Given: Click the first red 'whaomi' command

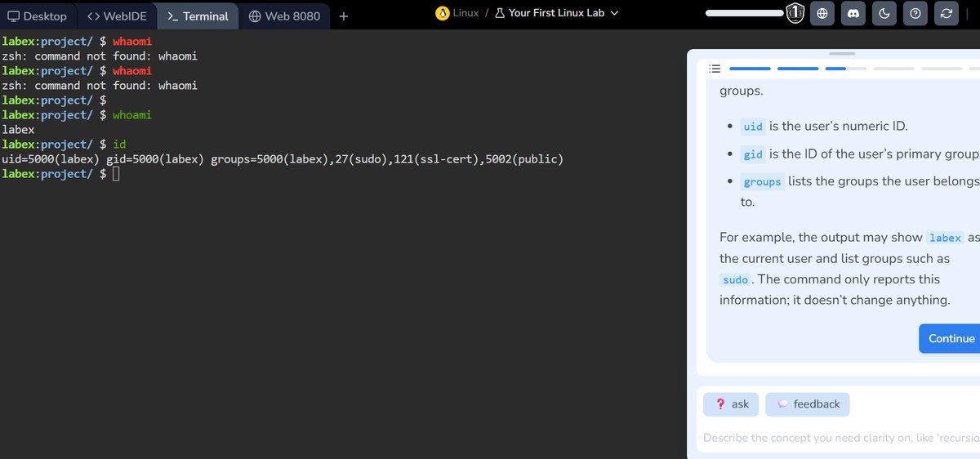Looking at the screenshot, I should click(132, 42).
